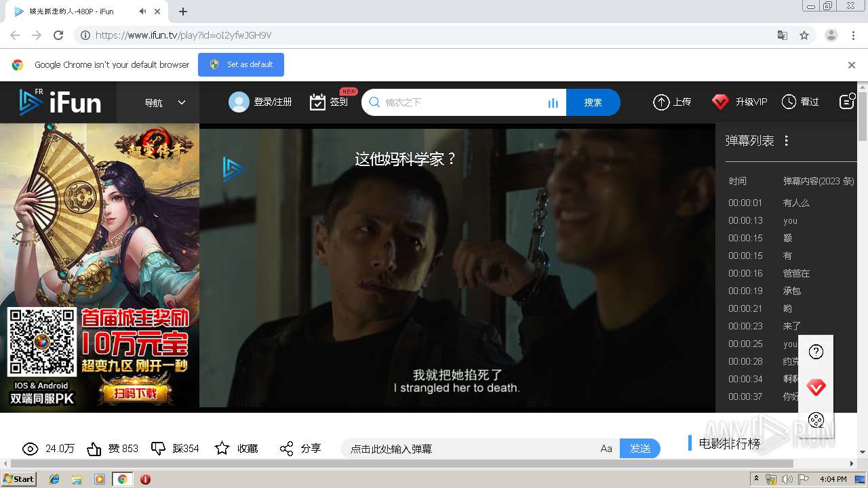Click the taskbar volume icon
The height and width of the screenshot is (488, 868).
tap(787, 479)
